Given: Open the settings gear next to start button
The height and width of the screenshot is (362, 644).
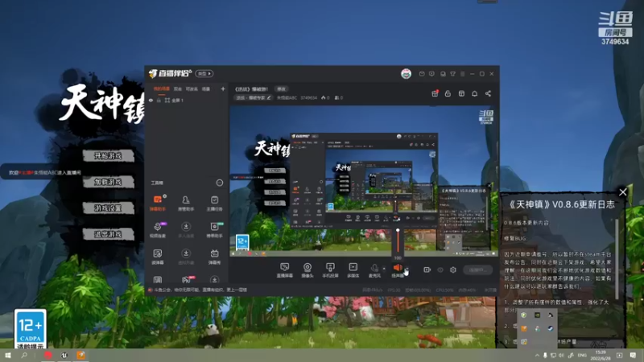Looking at the screenshot, I should tap(453, 269).
